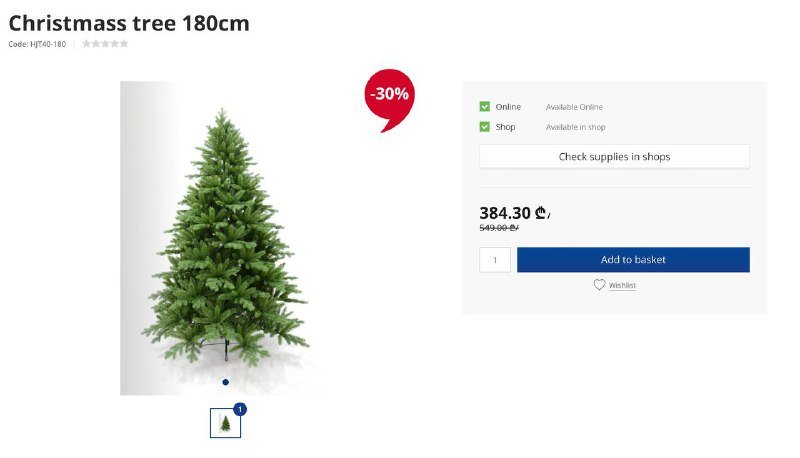Click the Available in shop status text
This screenshot has height=458, width=800.
pos(576,127)
